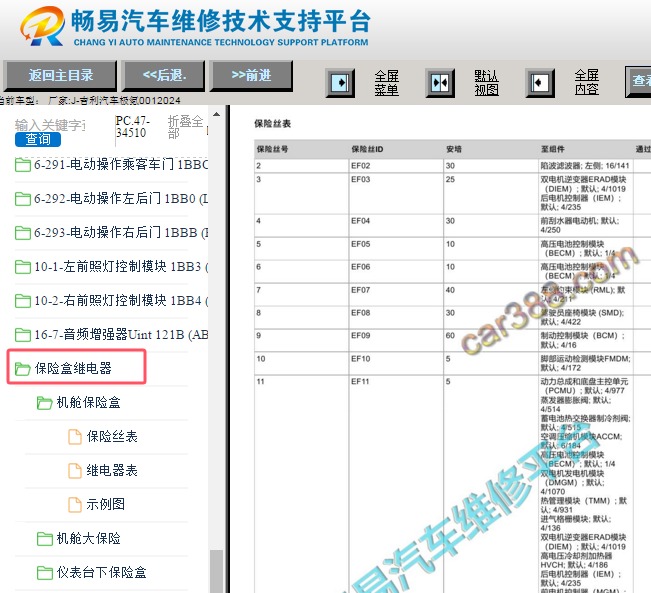Click folder icon beside 机舱大保险
651x593 pixels.
pos(44,539)
